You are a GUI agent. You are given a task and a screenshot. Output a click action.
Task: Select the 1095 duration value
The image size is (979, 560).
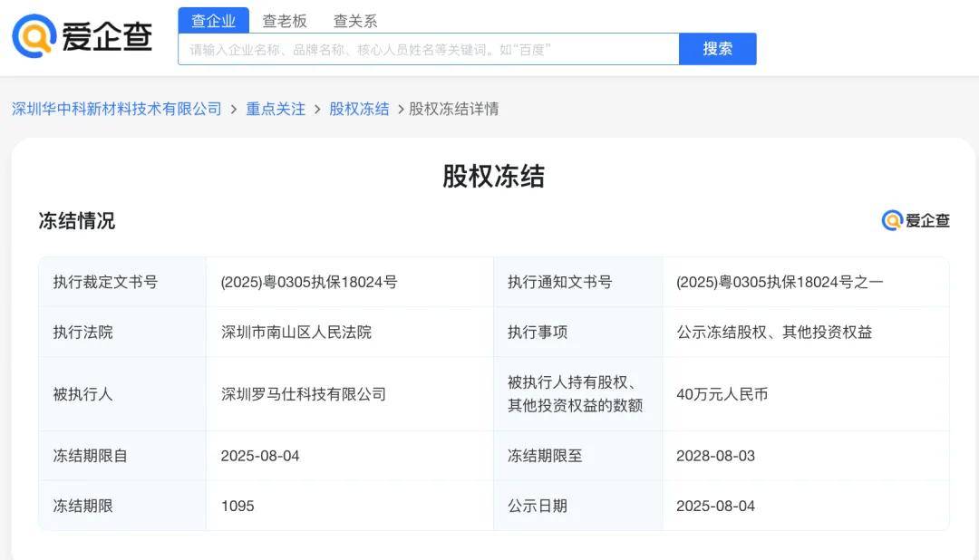pyautogui.click(x=237, y=506)
